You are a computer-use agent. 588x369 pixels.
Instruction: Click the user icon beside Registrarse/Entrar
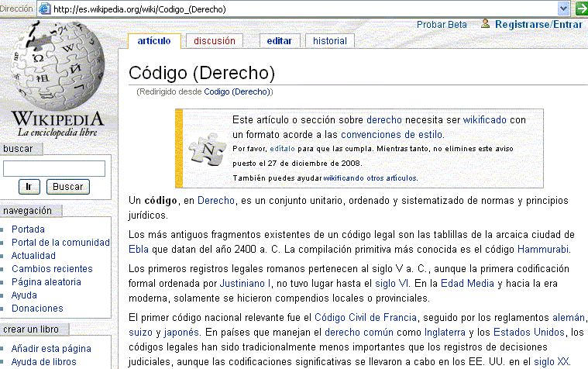tap(485, 24)
